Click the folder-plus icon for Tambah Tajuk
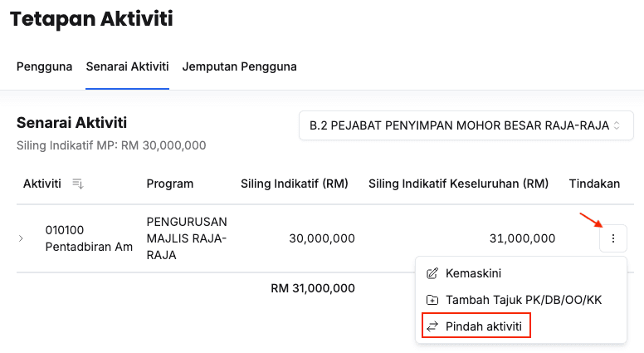644x353 pixels. [432, 300]
